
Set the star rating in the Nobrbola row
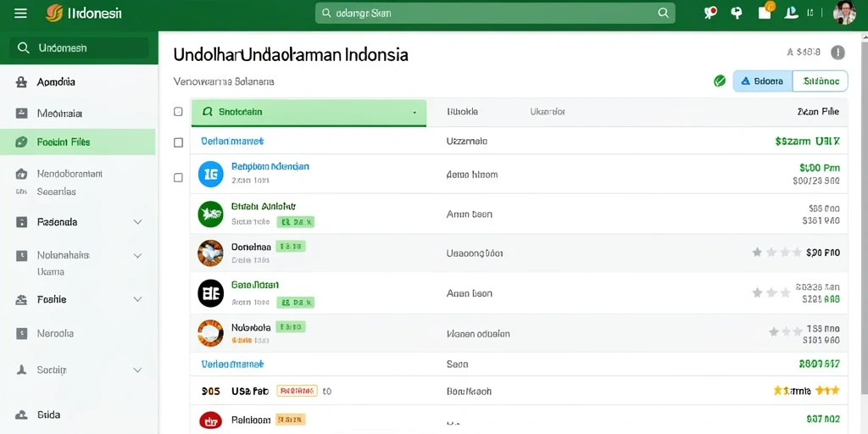(786, 331)
